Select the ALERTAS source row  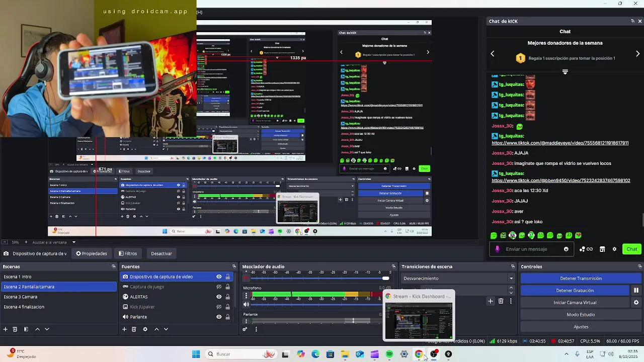click(x=176, y=297)
